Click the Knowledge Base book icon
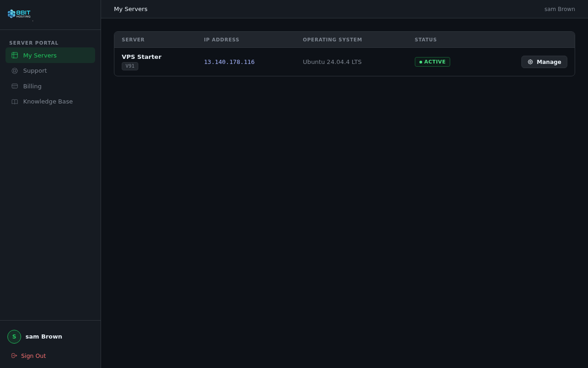The image size is (588, 368). tap(15, 102)
